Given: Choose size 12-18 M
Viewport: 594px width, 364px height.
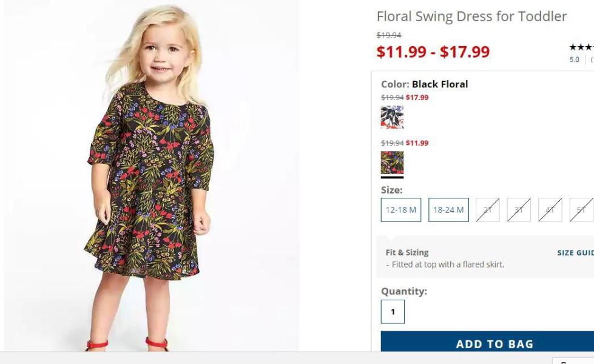Looking at the screenshot, I should [401, 210].
